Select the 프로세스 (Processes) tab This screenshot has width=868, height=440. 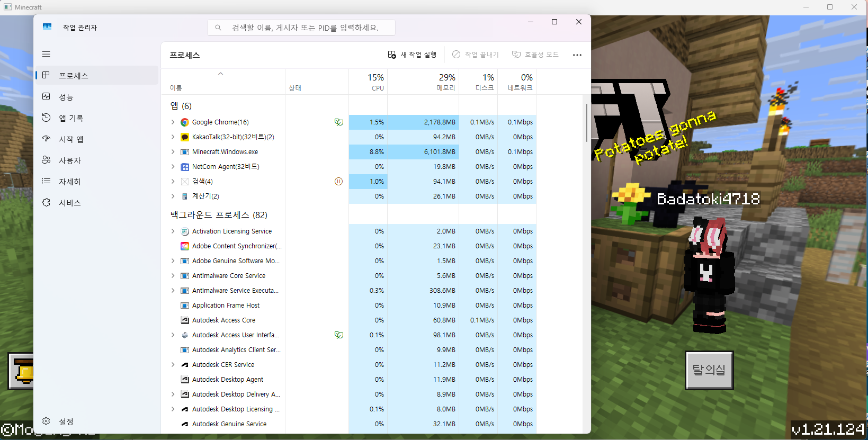[x=74, y=76]
